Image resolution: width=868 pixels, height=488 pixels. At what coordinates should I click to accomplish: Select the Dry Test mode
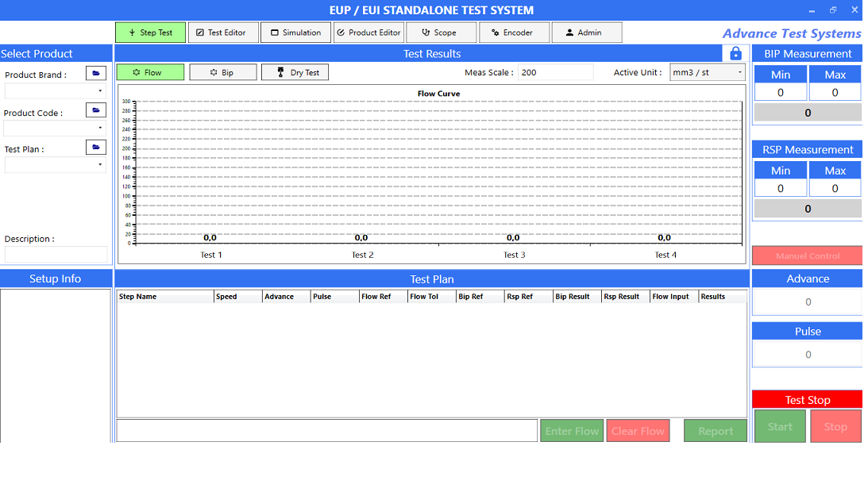295,72
